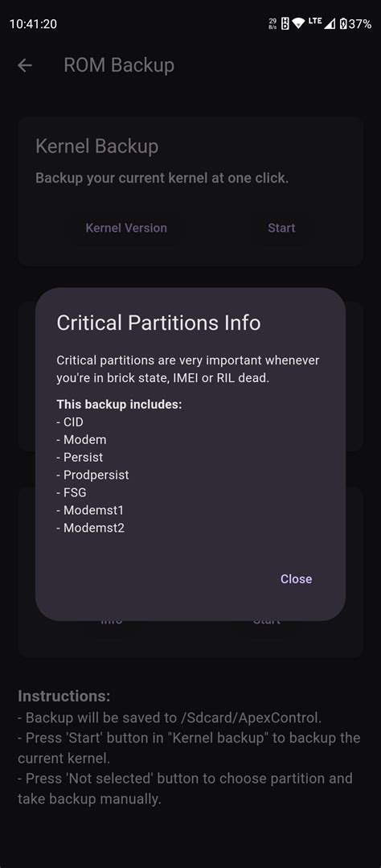Close the Critical Partitions Info dialog
This screenshot has height=868, width=381.
[x=296, y=578]
